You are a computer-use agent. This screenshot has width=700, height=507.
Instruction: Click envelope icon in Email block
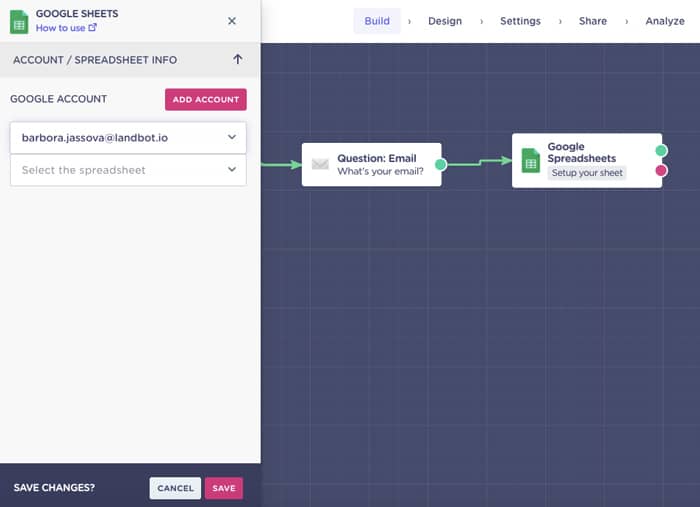point(320,164)
